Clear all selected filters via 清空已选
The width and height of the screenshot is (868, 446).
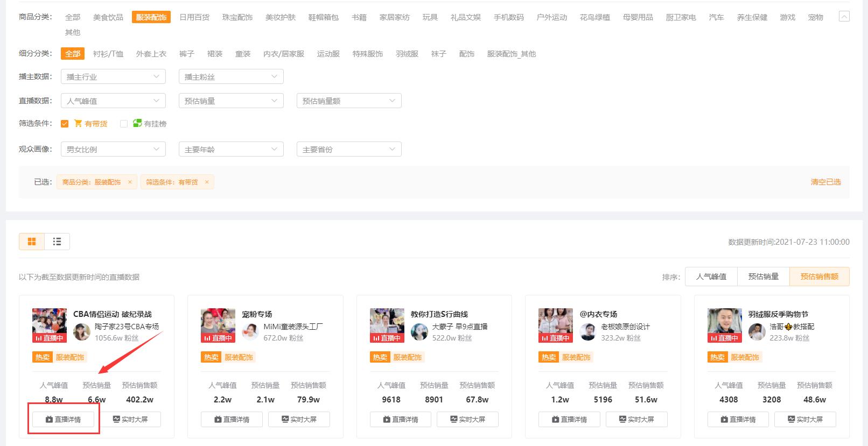(826, 182)
